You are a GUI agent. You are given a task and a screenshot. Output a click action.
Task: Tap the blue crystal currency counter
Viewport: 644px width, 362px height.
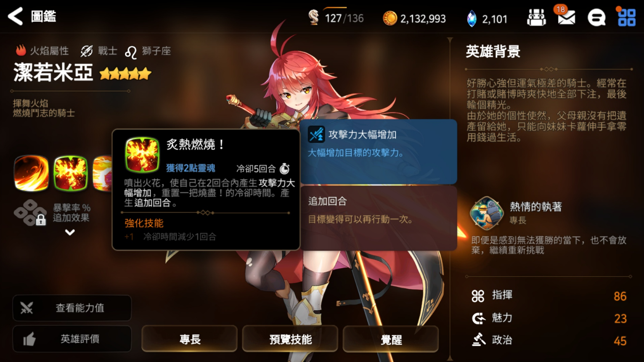[x=487, y=19]
